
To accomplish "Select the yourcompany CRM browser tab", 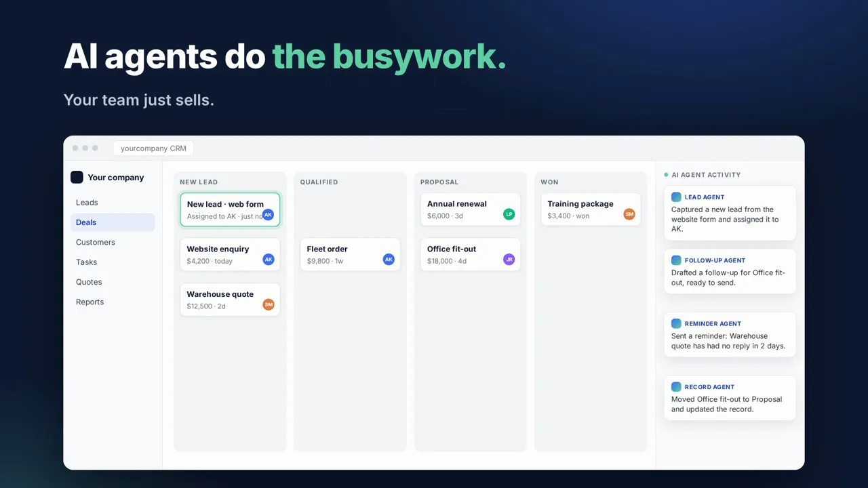I will [153, 148].
